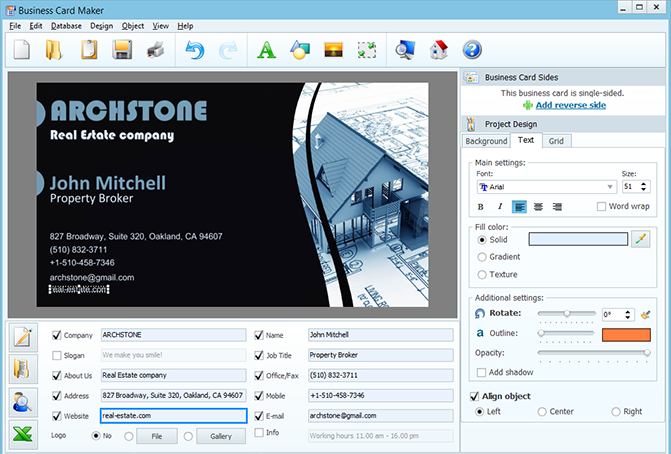
Task: Click the logo Gallery button
Action: (221, 436)
